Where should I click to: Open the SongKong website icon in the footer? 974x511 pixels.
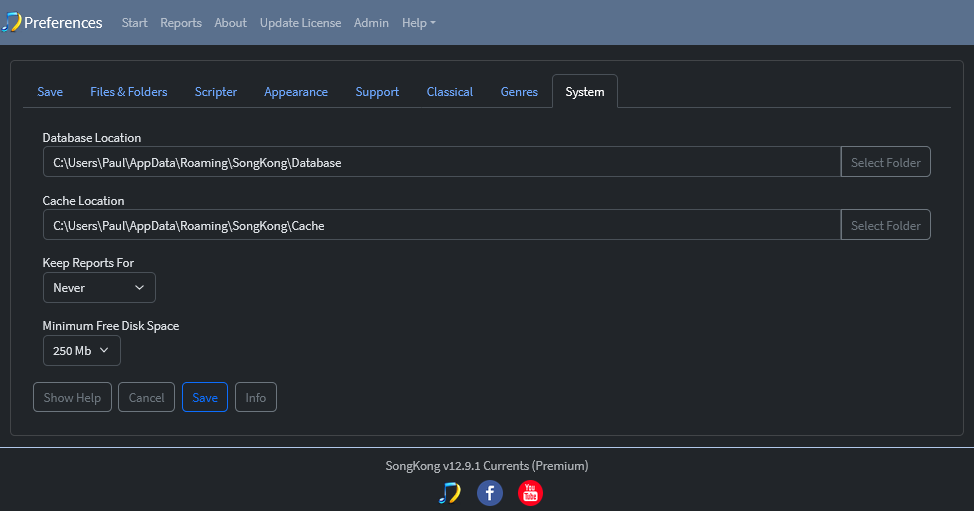point(449,493)
